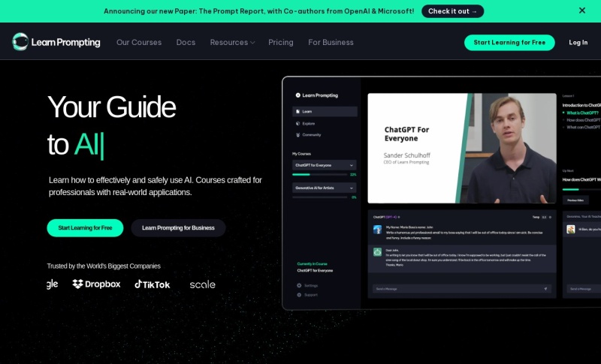Click the Dropbox logo
The height and width of the screenshot is (364, 601).
point(96,284)
